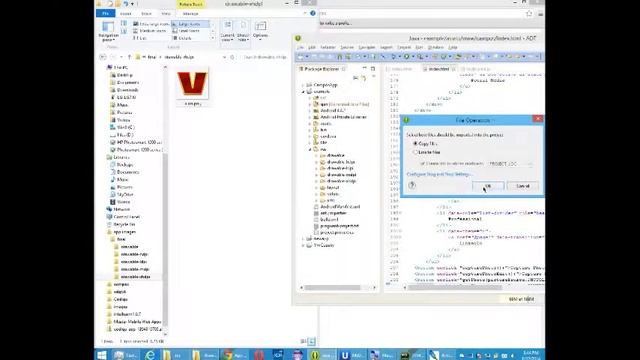
Task: Close the File Operation dialog
Action: coord(538,118)
